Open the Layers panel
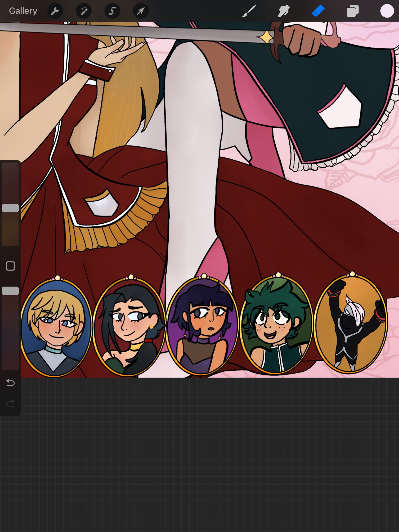 click(353, 11)
